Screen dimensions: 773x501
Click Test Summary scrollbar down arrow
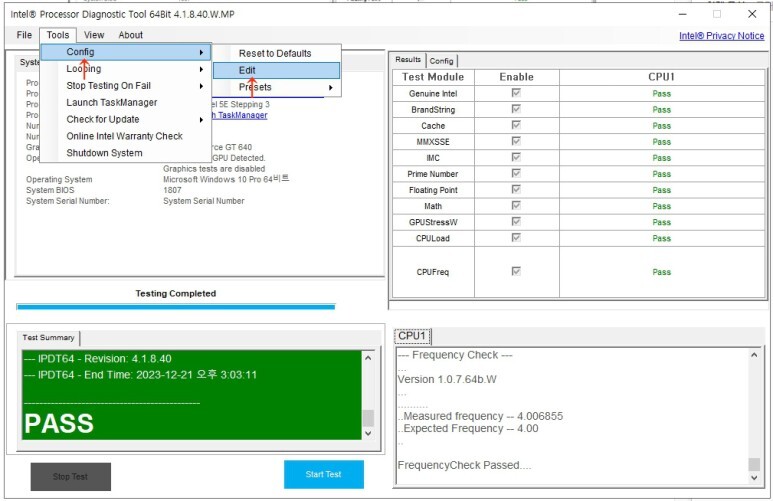pos(368,433)
